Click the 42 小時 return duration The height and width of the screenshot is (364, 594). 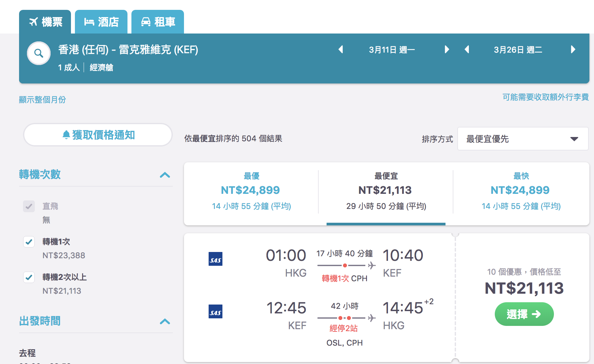tap(345, 306)
